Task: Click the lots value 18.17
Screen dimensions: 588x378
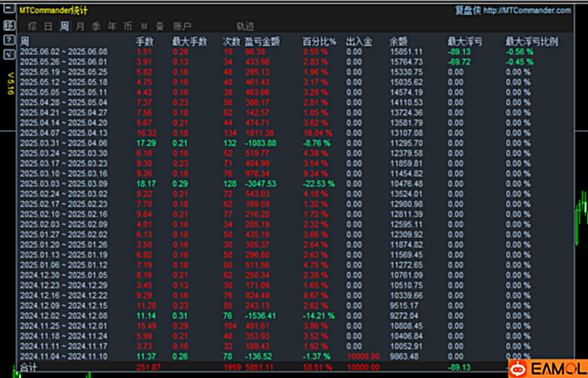Action: [x=146, y=184]
